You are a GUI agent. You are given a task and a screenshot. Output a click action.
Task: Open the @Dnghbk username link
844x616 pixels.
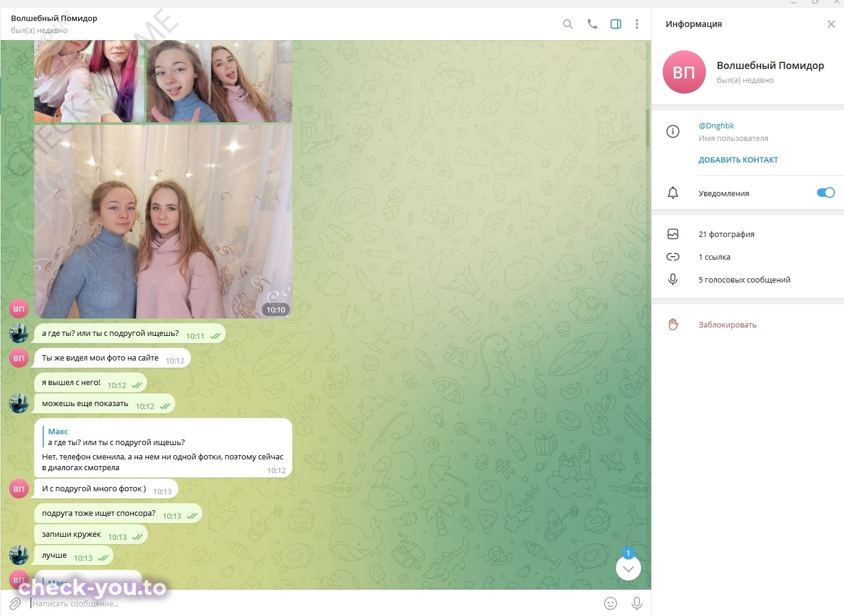point(716,125)
